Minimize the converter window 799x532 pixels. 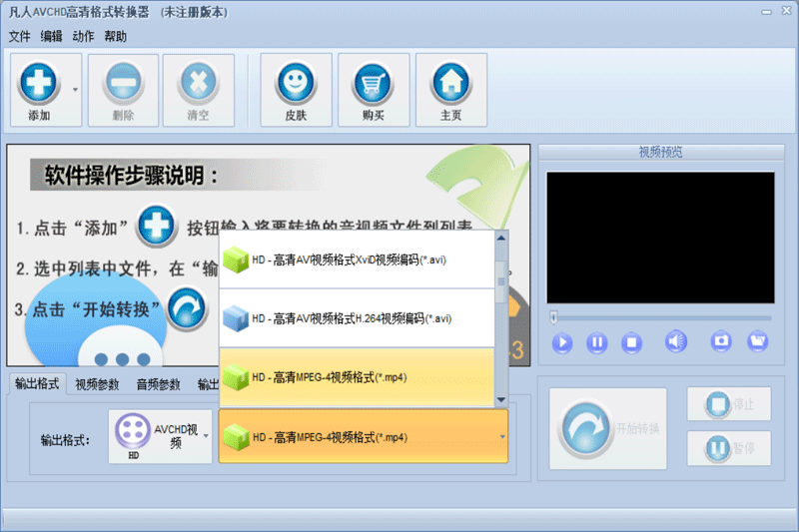pos(766,12)
